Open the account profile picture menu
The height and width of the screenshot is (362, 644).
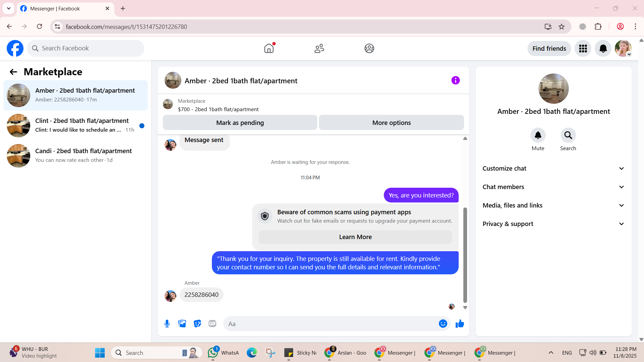(x=623, y=49)
